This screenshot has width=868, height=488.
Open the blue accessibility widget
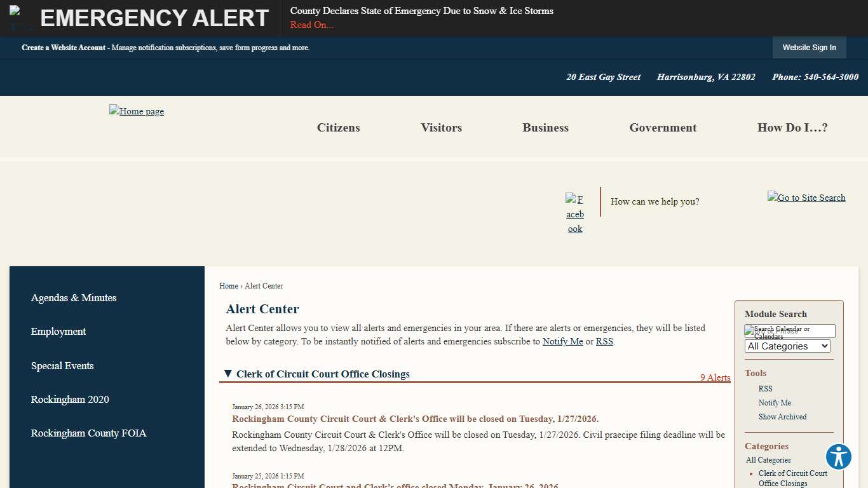click(x=838, y=456)
